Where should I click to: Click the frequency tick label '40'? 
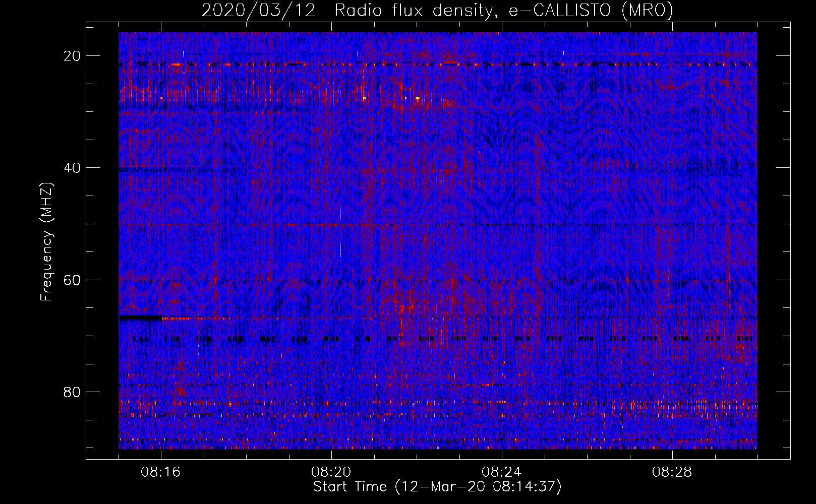pyautogui.click(x=73, y=168)
